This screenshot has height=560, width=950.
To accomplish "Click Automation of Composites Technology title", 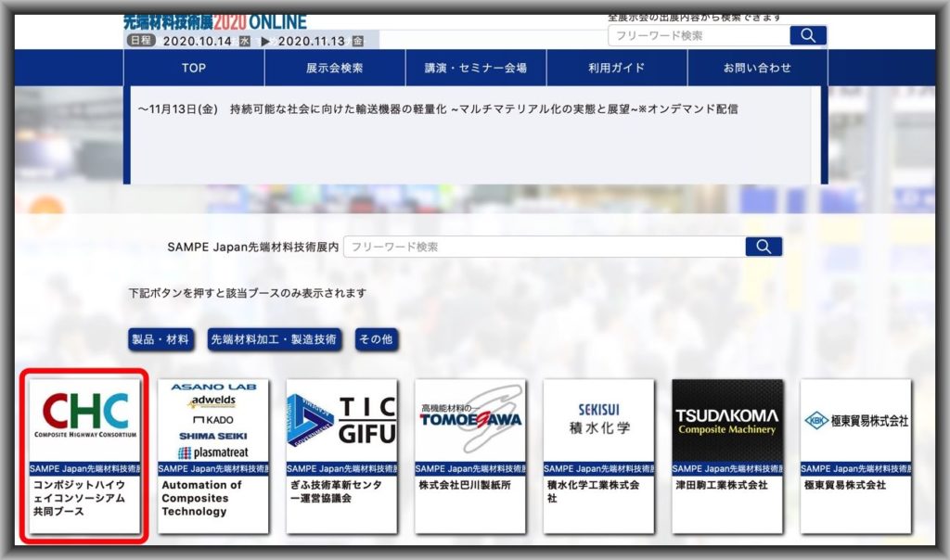I will click(201, 498).
